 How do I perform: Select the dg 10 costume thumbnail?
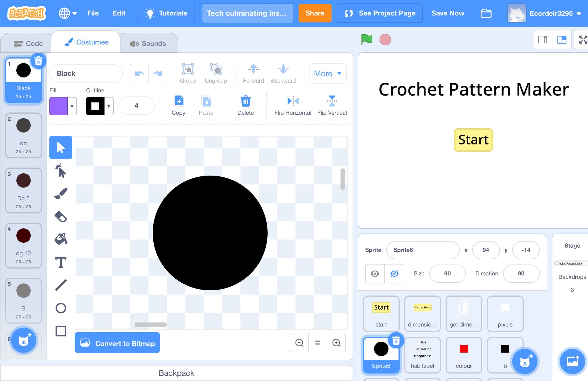pos(24,246)
